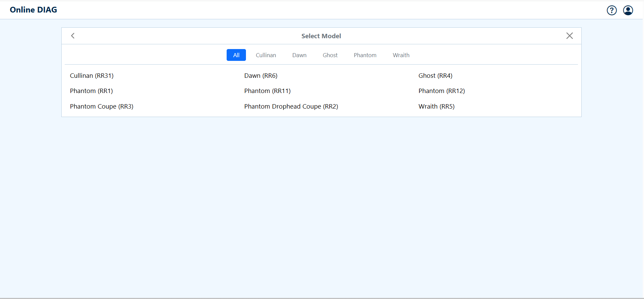Choose Phantom Drophead Coupe (RR2)
Viewport: 644px width, 299px height.
(291, 107)
